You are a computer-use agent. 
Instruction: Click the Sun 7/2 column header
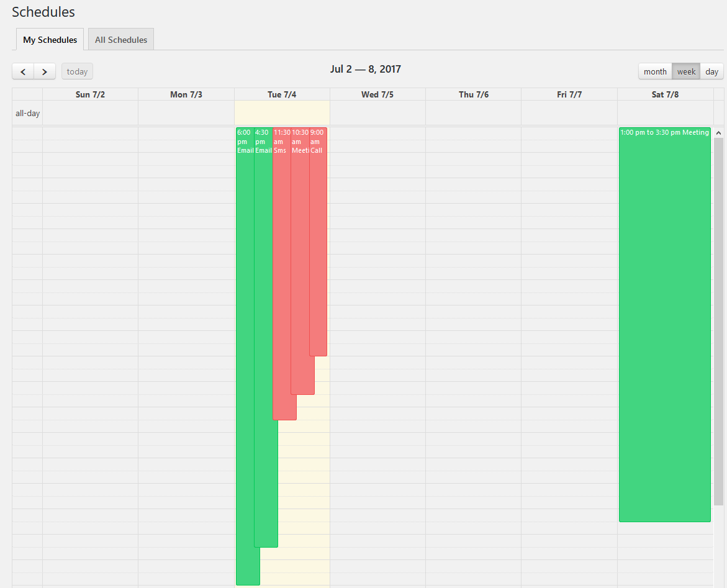(x=90, y=94)
